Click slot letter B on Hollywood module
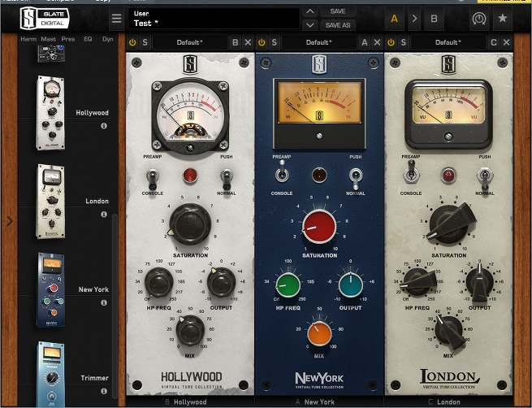The height and width of the screenshot is (408, 532). [x=235, y=42]
